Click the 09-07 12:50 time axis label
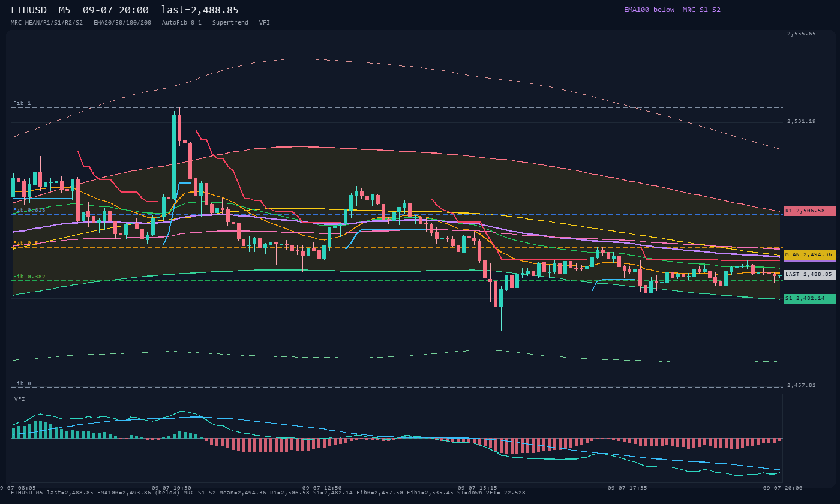The width and height of the screenshot is (840, 504). click(x=322, y=488)
